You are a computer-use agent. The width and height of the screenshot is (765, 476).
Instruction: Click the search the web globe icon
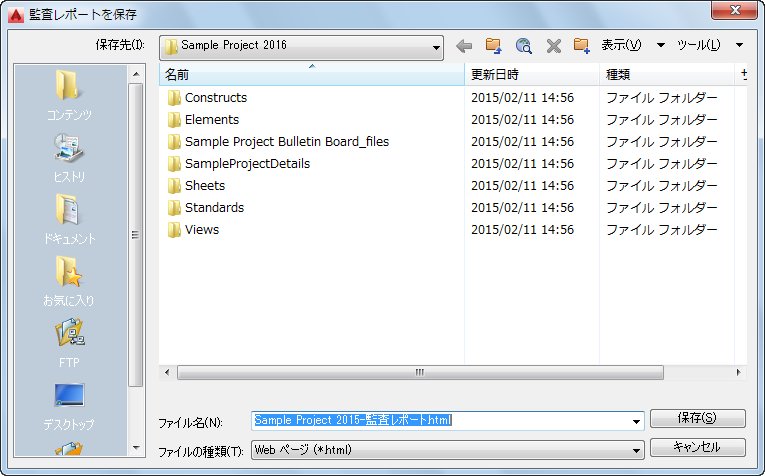[523, 46]
